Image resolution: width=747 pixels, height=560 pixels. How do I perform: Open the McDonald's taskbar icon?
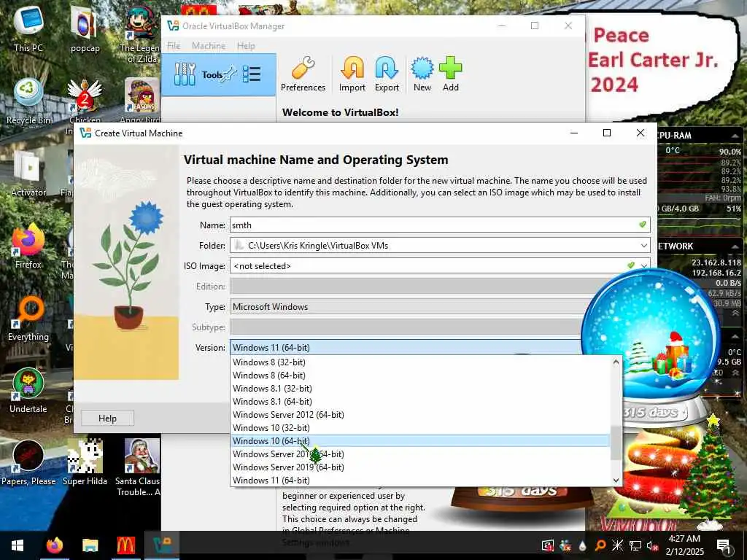125,545
